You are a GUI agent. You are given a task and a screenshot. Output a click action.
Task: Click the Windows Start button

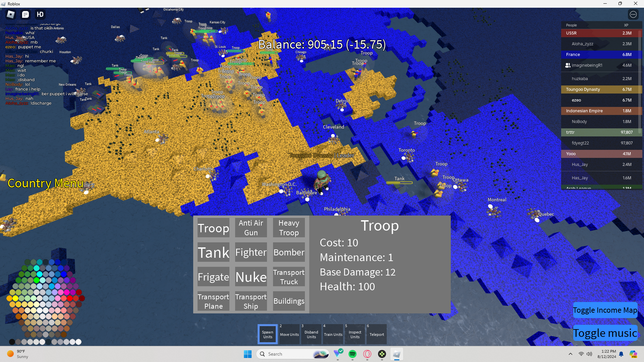tap(248, 354)
